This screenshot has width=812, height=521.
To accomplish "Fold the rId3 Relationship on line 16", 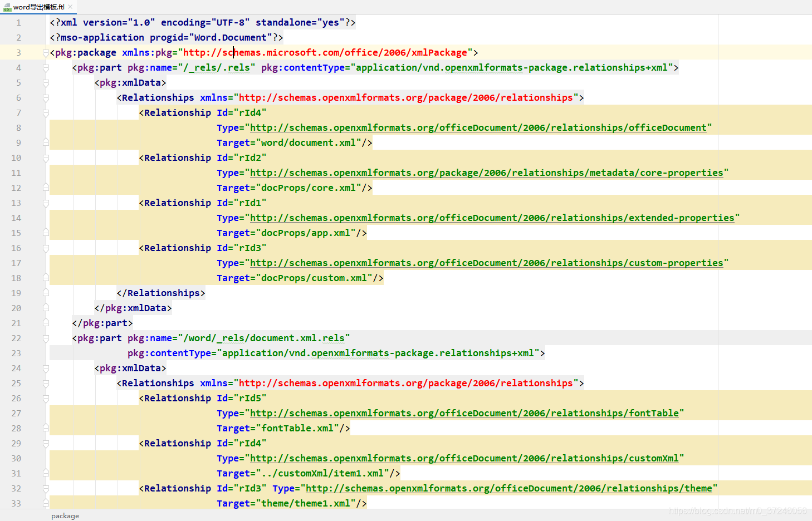I will (46, 248).
